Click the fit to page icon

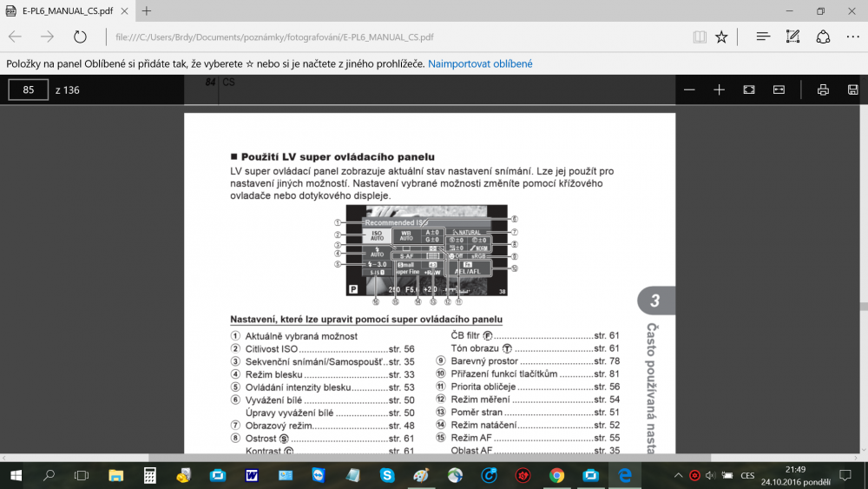pyautogui.click(x=749, y=89)
